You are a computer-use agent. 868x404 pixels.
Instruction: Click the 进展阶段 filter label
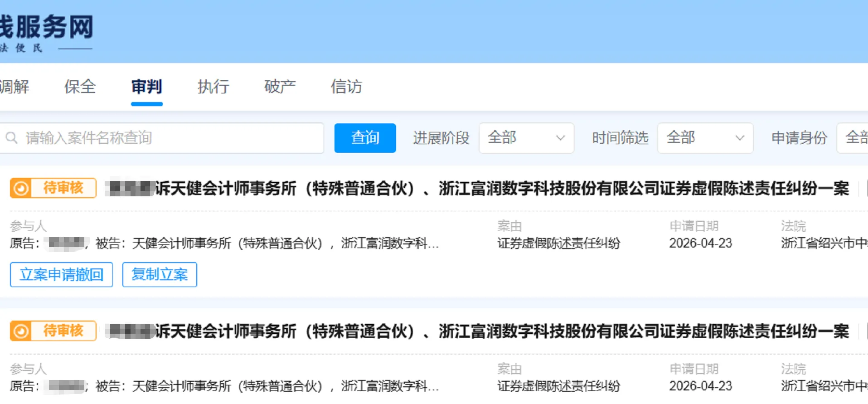tap(441, 138)
